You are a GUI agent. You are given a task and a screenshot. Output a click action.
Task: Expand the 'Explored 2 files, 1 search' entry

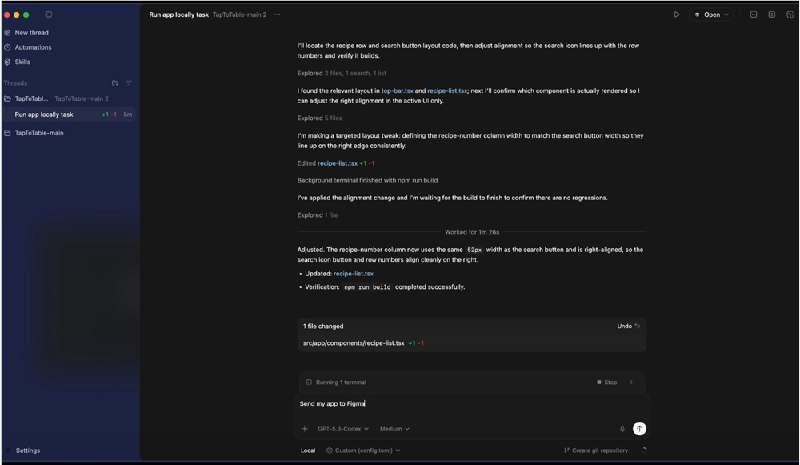click(x=342, y=73)
